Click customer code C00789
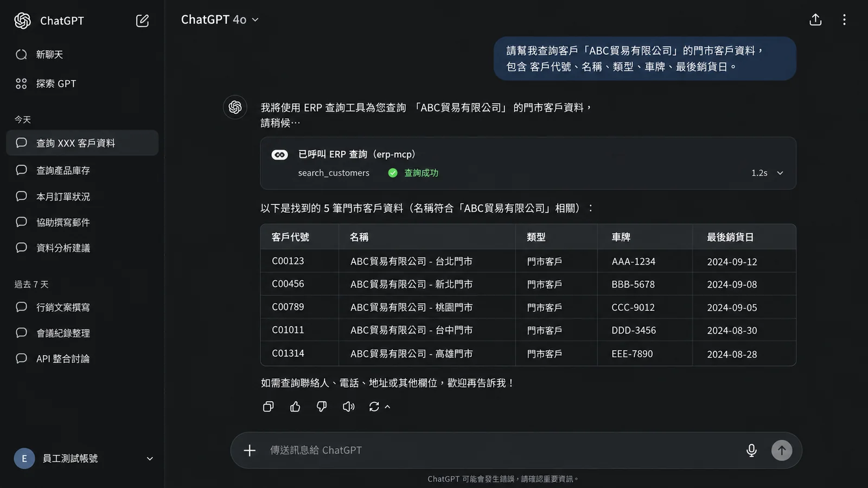The image size is (868, 488). point(288,307)
